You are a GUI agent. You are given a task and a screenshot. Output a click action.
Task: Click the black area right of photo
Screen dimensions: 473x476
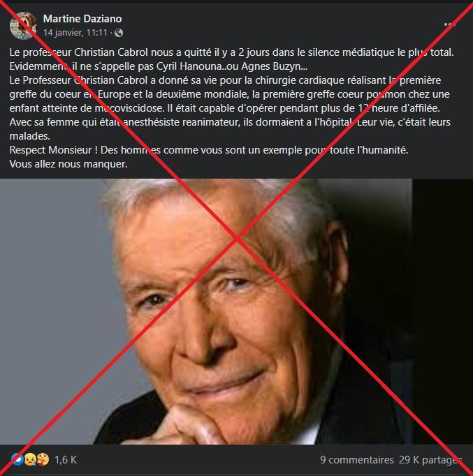[x=443, y=311]
